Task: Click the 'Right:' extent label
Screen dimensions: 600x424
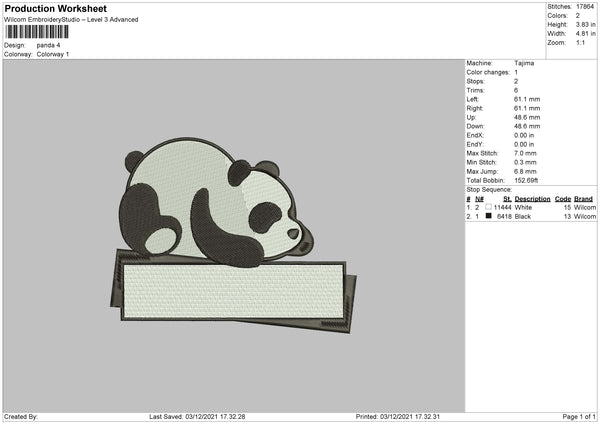Action: pyautogui.click(x=474, y=108)
